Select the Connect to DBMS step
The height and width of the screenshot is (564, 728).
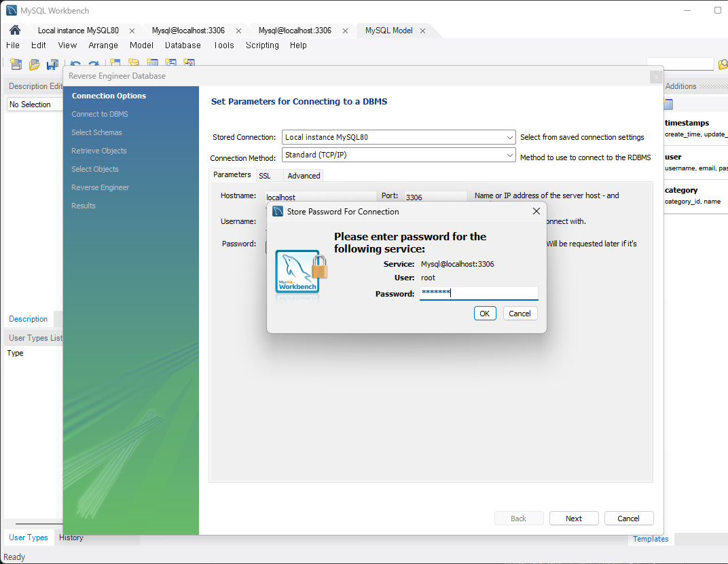click(x=100, y=114)
